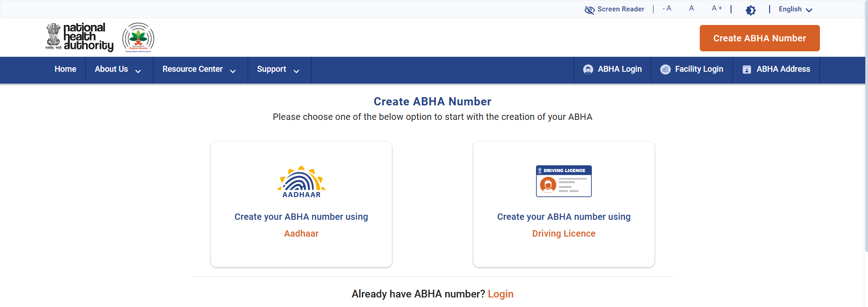This screenshot has height=307, width=868.
Task: Go to the Home menu item
Action: pyautogui.click(x=65, y=69)
